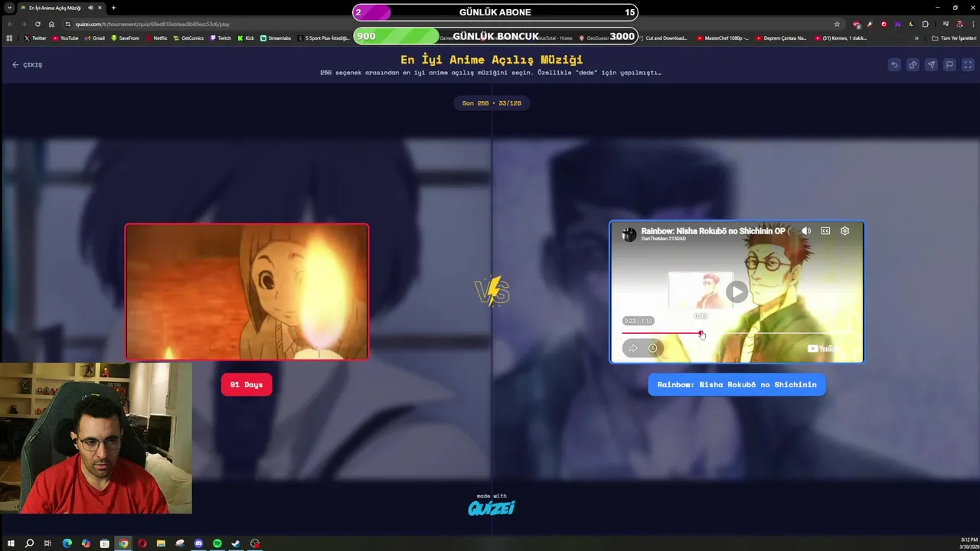This screenshot has width=980, height=551.
Task: Click the Rainbow video title link
Action: point(713,230)
